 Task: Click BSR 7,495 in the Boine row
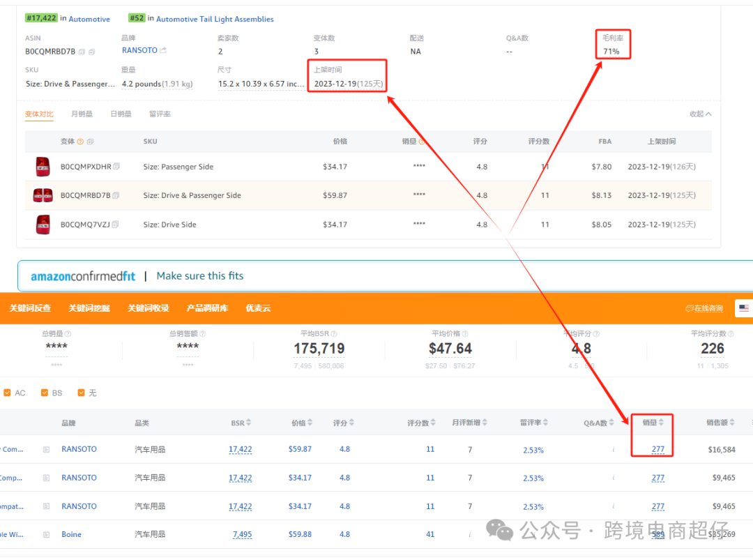pyautogui.click(x=243, y=534)
